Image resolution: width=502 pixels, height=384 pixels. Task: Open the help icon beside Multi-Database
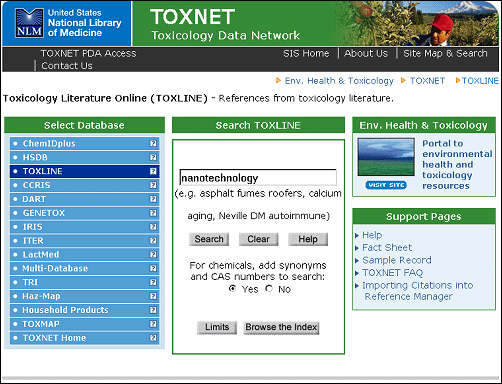153,268
